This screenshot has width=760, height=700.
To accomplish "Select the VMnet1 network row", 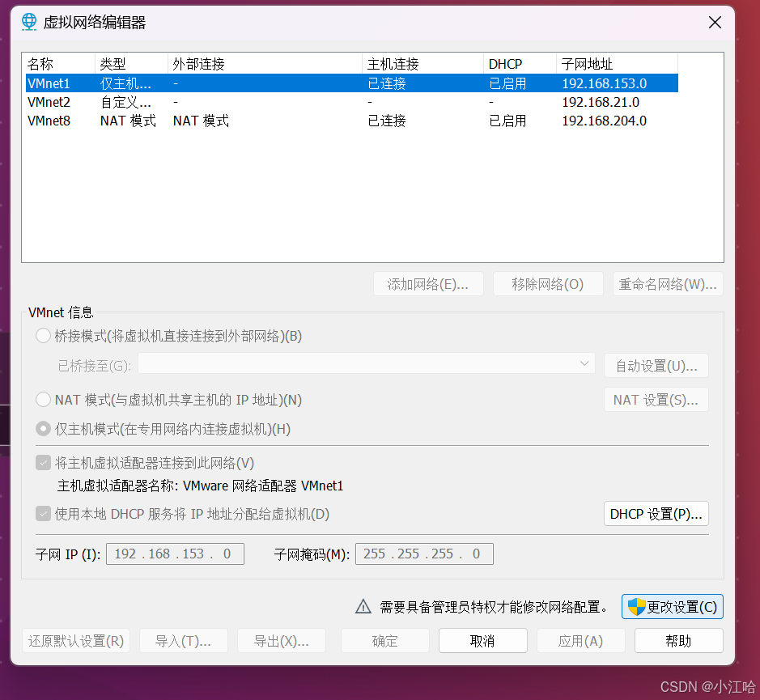I will pyautogui.click(x=352, y=83).
